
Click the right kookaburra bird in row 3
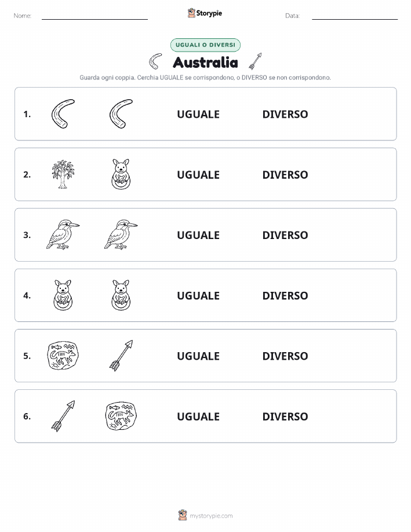point(121,234)
